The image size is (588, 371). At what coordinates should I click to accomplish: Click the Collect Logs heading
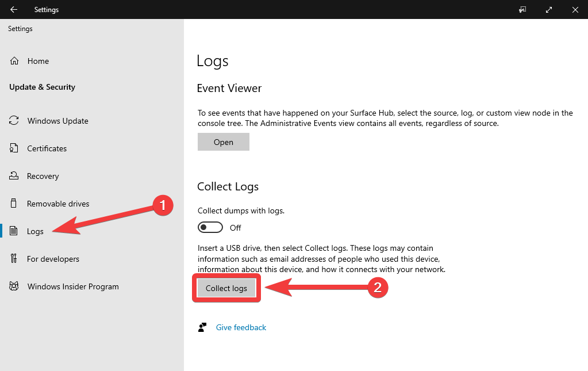click(228, 186)
